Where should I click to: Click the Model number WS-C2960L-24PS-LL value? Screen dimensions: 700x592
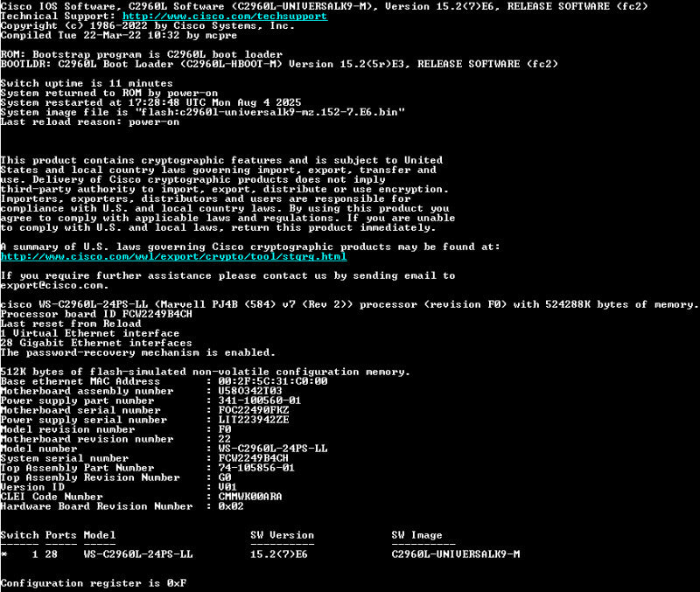tap(273, 449)
